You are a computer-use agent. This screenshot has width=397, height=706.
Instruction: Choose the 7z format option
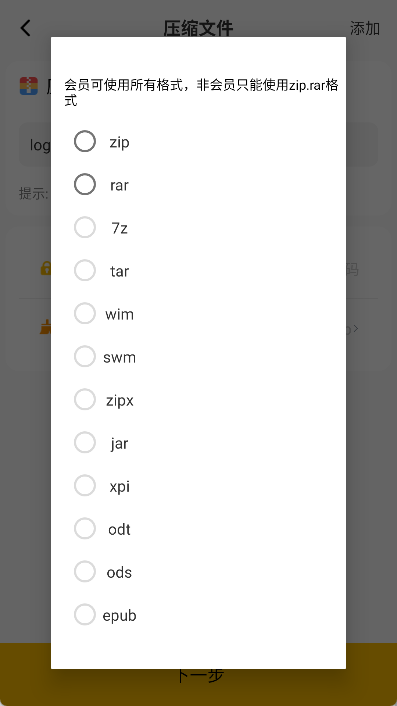85,227
